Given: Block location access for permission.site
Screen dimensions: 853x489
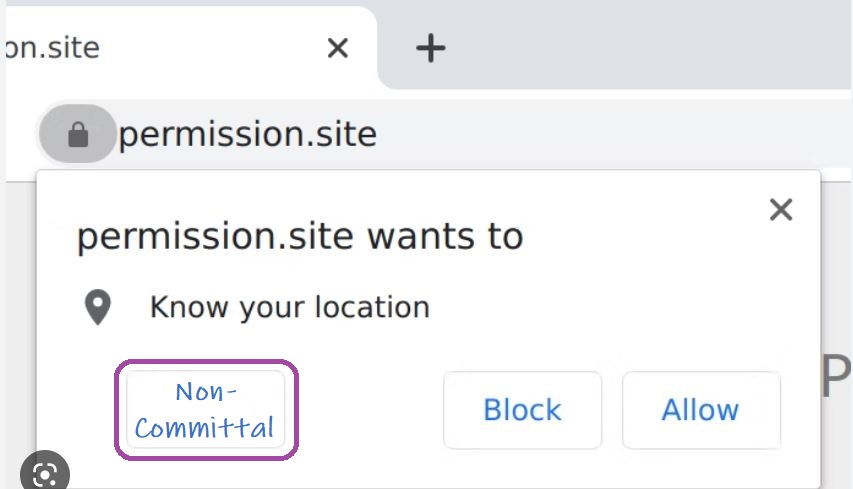Looking at the screenshot, I should point(522,410).
